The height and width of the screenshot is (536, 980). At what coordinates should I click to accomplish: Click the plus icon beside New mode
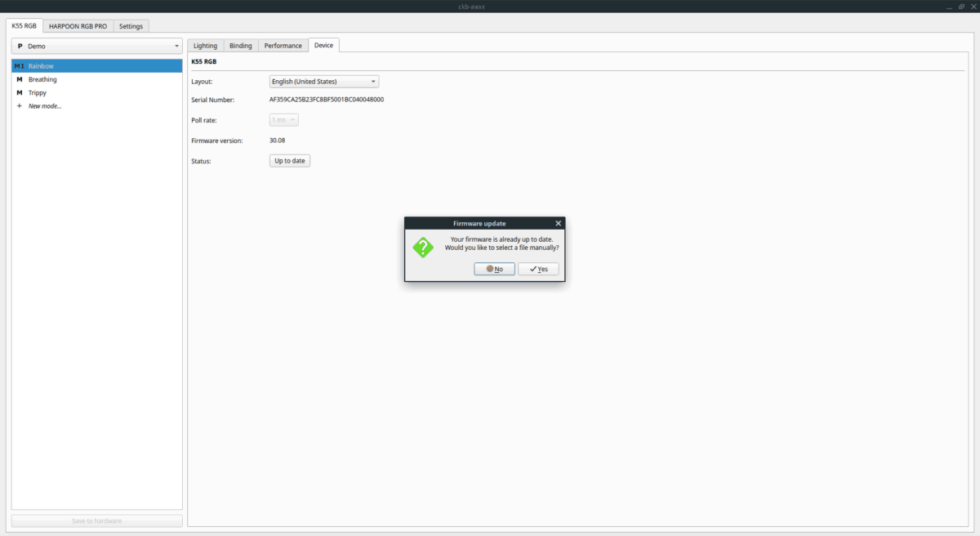coord(18,105)
